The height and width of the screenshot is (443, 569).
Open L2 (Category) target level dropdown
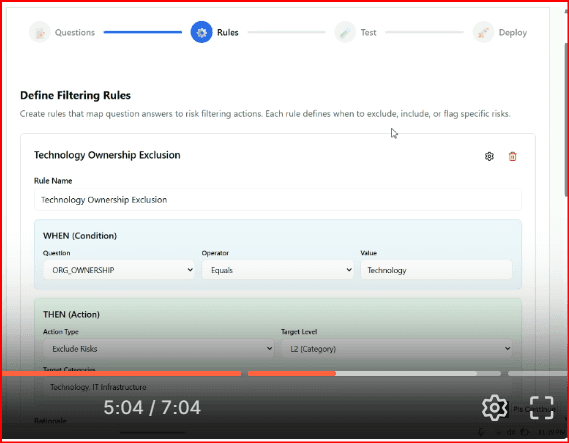tap(397, 349)
